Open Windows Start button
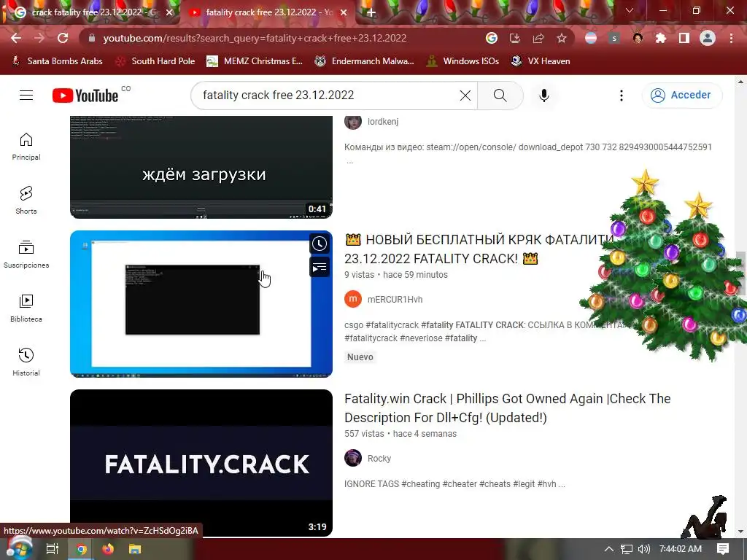747x560 pixels. [19, 549]
